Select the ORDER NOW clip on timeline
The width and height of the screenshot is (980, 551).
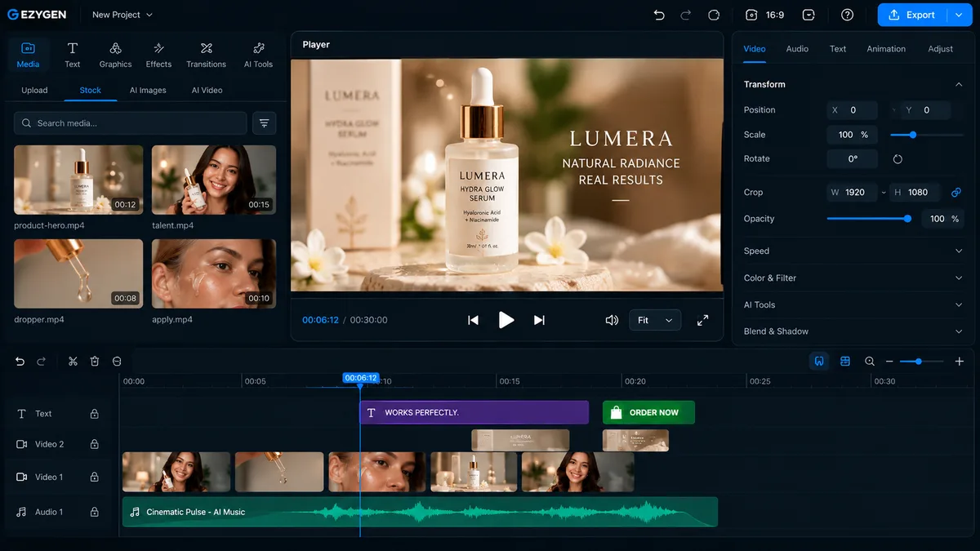[648, 412]
